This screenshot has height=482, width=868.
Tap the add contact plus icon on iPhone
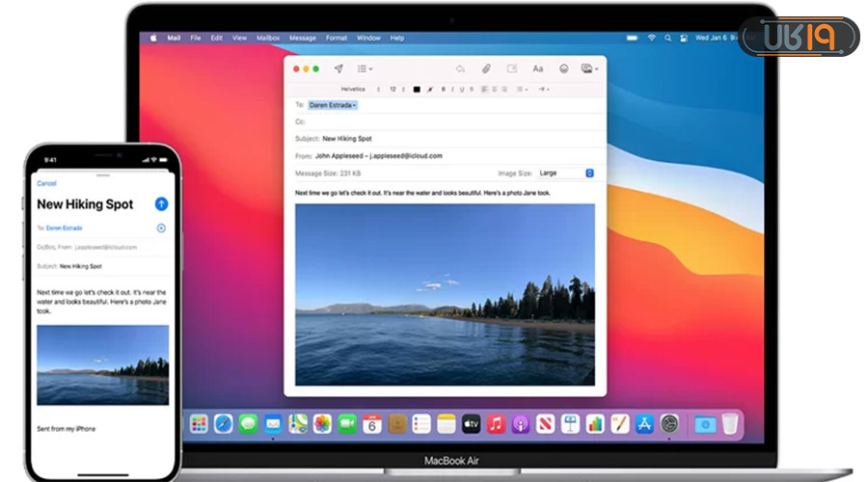[161, 228]
